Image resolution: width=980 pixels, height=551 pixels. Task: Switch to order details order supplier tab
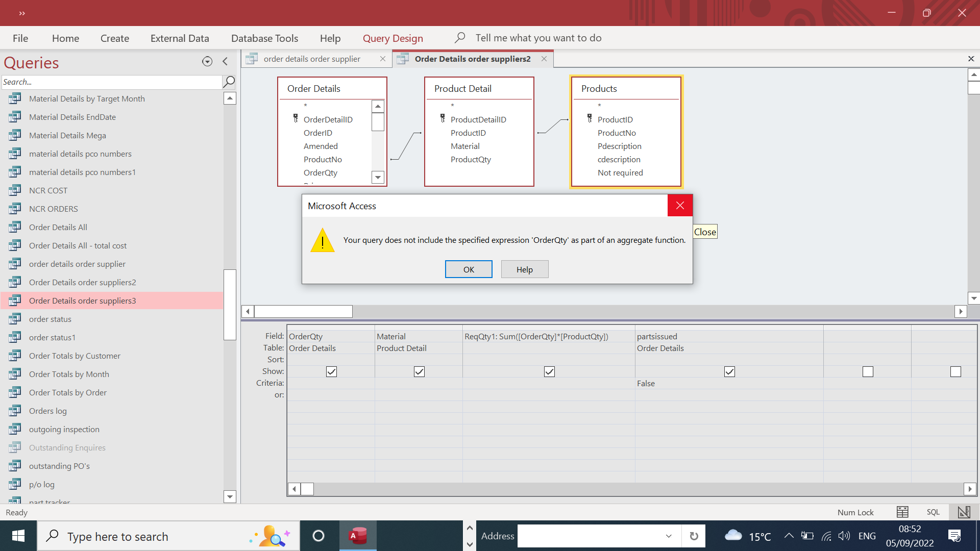click(312, 59)
